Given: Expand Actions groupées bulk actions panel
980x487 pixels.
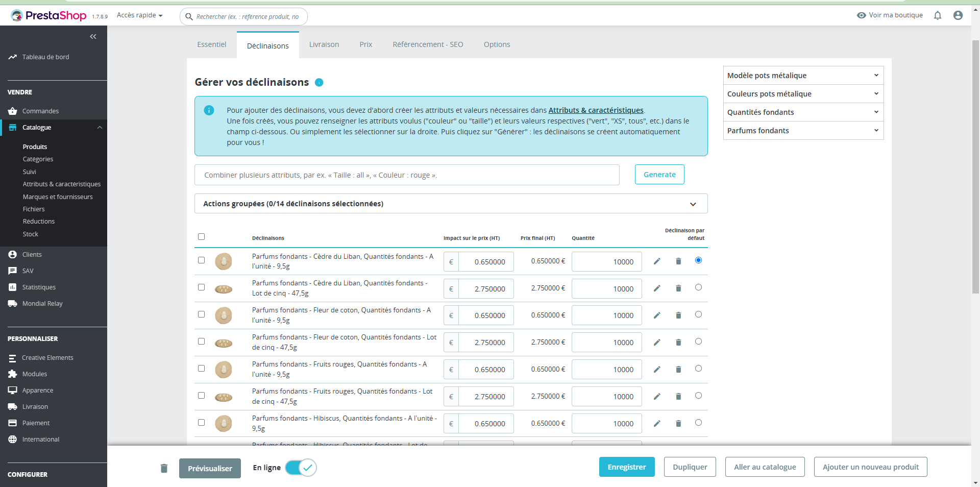Looking at the screenshot, I should (451, 204).
